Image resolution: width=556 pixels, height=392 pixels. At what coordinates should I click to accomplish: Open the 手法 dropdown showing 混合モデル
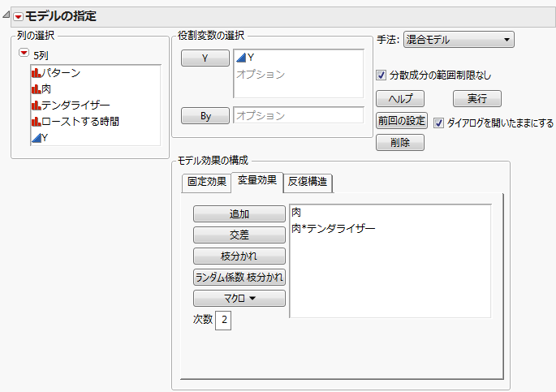pyautogui.click(x=459, y=40)
